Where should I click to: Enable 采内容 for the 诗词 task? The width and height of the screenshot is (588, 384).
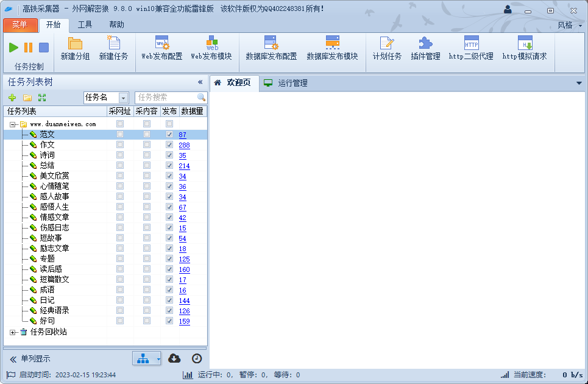(x=145, y=154)
